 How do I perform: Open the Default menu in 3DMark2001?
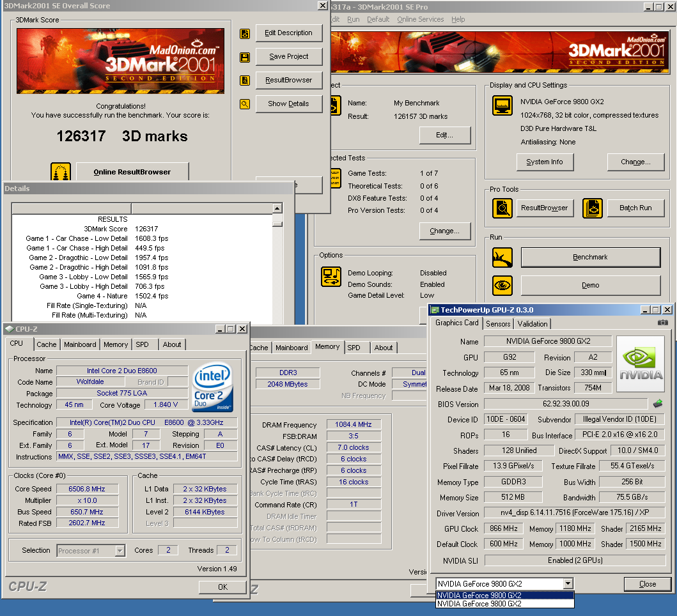click(378, 19)
